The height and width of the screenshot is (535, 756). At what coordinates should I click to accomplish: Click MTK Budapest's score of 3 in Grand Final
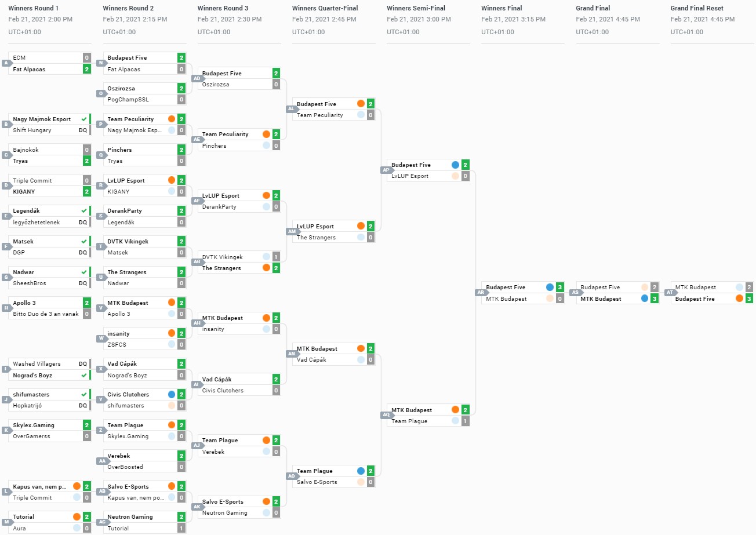click(x=655, y=299)
